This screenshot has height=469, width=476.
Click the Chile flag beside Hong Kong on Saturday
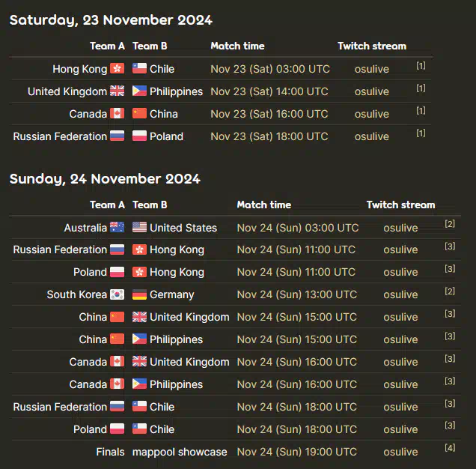pos(139,68)
